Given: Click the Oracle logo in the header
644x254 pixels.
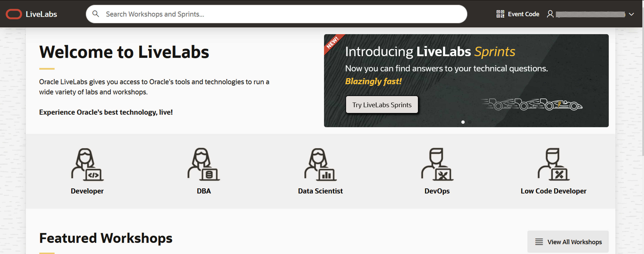Looking at the screenshot, I should click(x=14, y=14).
